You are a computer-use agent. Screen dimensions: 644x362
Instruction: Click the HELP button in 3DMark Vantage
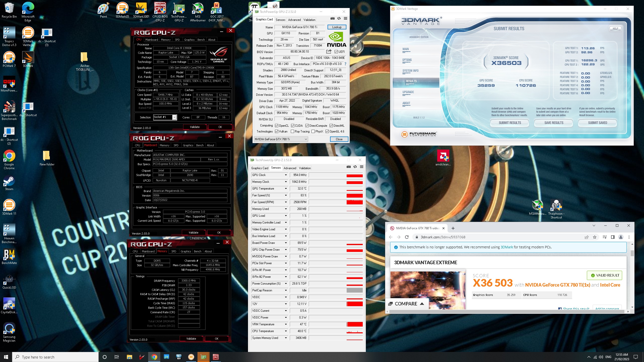615,28
